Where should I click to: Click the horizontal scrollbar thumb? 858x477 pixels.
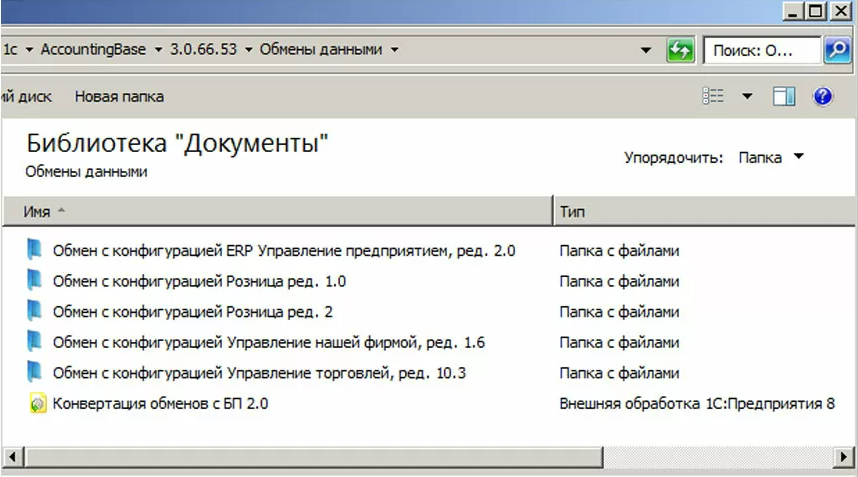[x=313, y=456]
